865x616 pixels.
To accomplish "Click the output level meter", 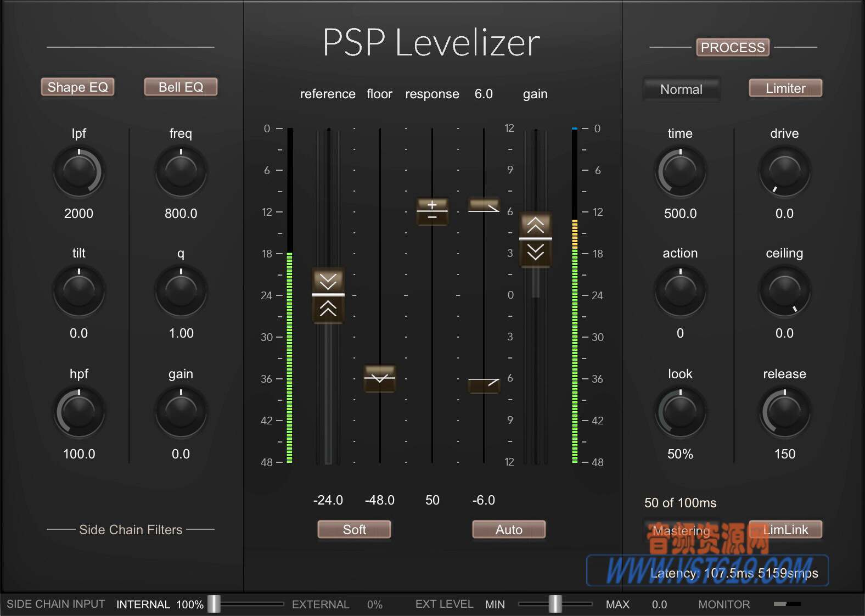I will (x=575, y=295).
